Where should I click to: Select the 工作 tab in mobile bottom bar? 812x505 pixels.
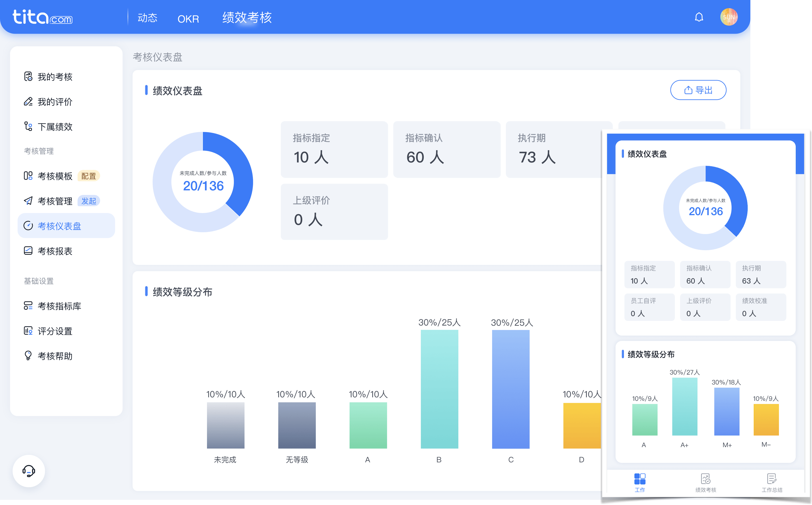pyautogui.click(x=640, y=482)
